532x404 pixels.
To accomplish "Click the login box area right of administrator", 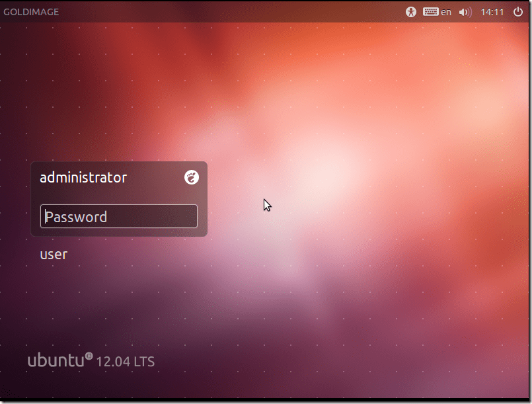I will (155, 177).
